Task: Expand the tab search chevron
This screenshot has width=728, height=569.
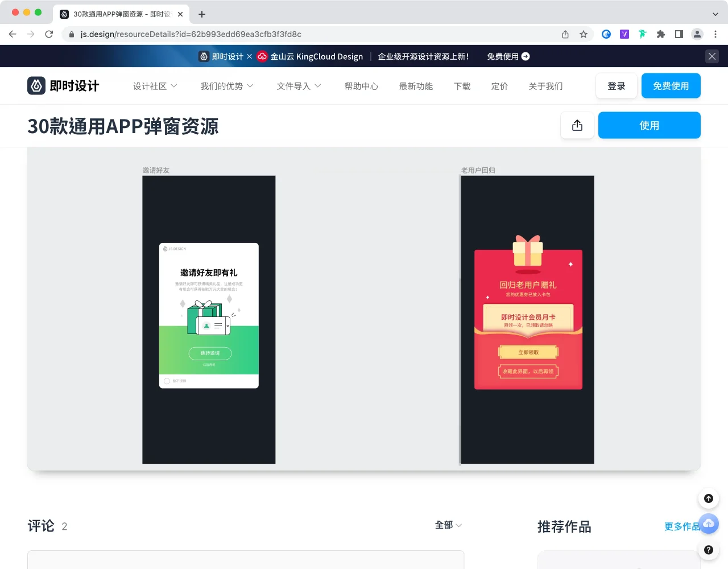Action: point(715,14)
